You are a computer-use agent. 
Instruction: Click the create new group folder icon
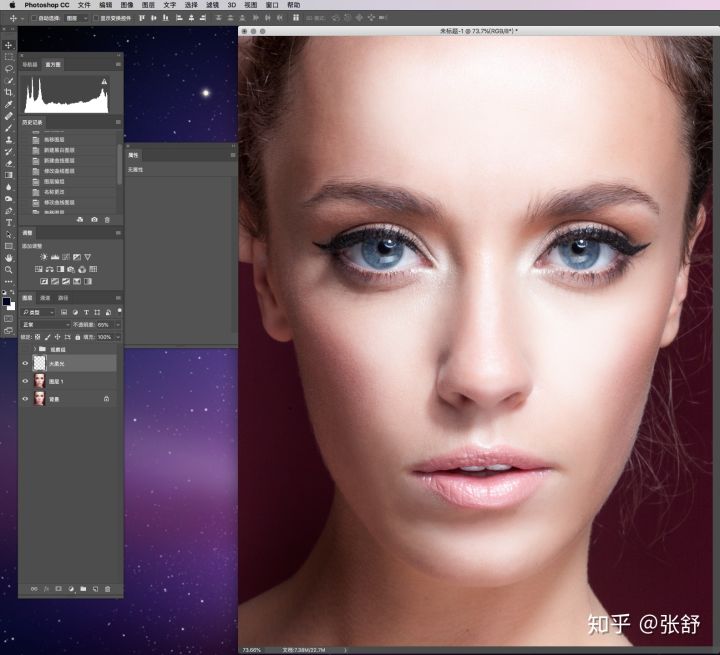(83, 588)
